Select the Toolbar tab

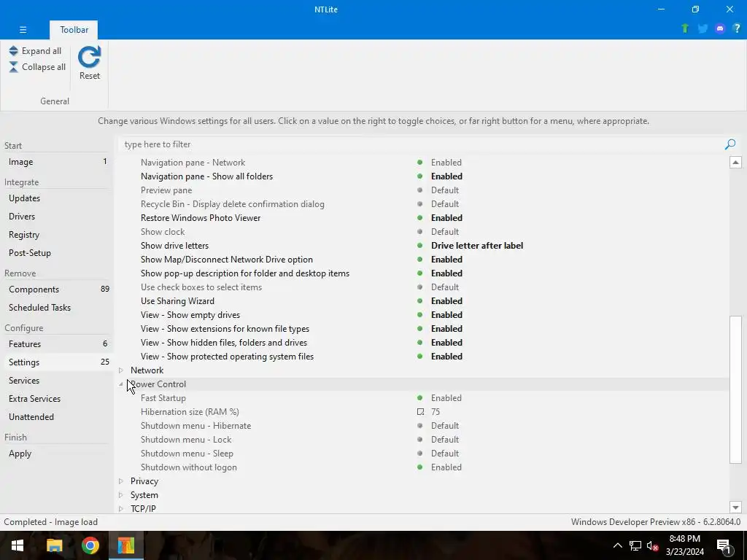coord(74,29)
